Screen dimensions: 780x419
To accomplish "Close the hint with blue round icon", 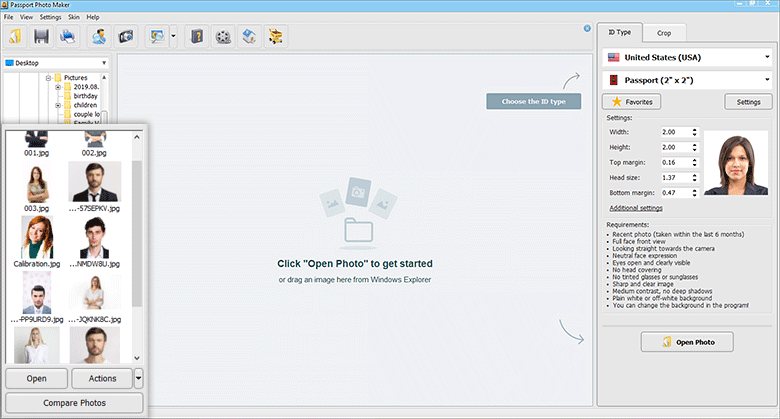I will click(587, 28).
